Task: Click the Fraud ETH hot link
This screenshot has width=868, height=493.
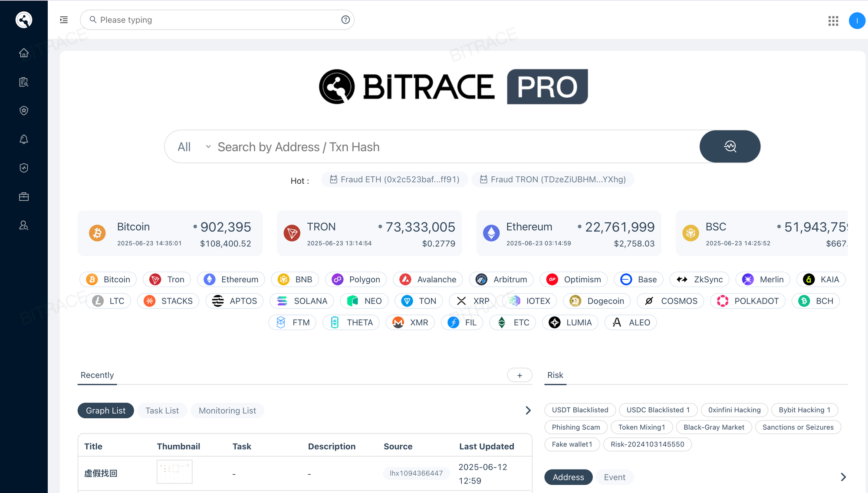Action: (395, 179)
